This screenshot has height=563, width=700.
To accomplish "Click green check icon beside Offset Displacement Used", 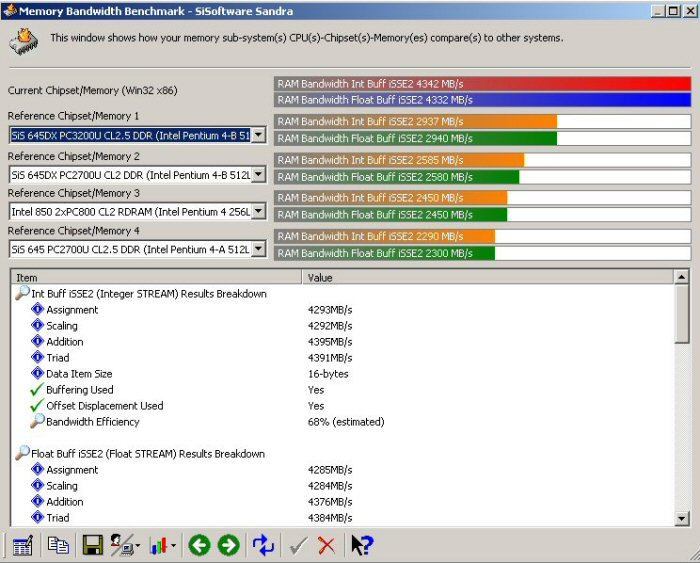I will (x=37, y=405).
